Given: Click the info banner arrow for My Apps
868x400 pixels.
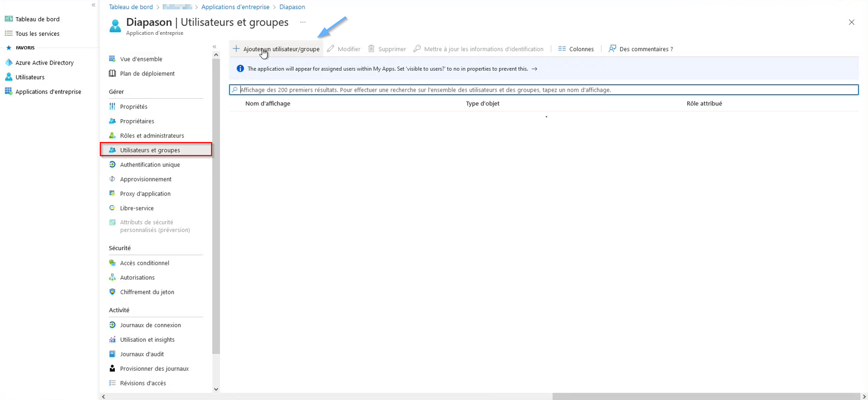Looking at the screenshot, I should [x=534, y=69].
